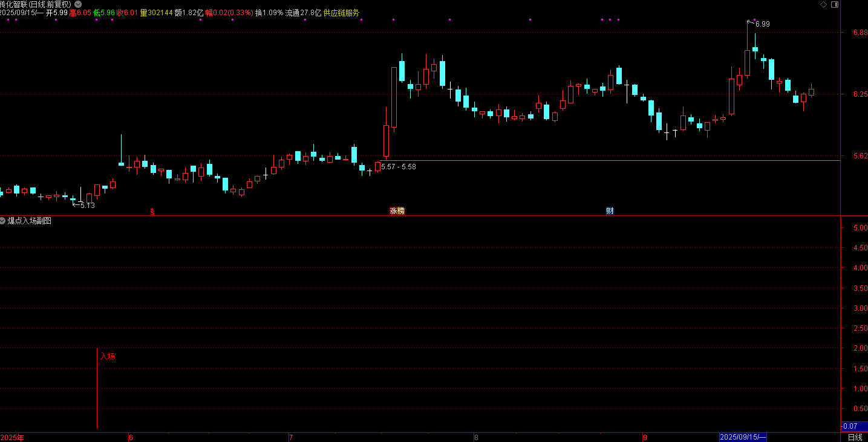The width and height of the screenshot is (868, 442).
Task: Click the 高6.05 high price readout
Action: 80,13
